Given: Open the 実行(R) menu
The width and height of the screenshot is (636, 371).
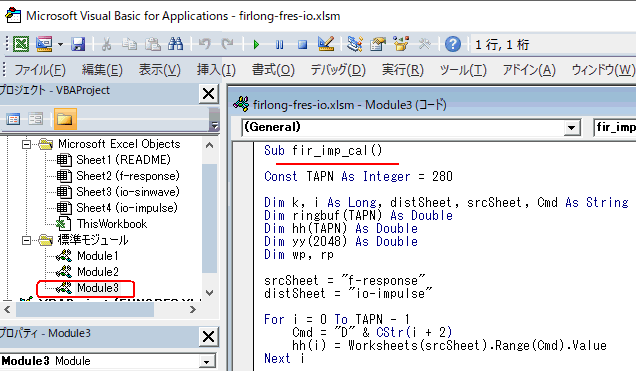Looking at the screenshot, I should click(402, 70).
